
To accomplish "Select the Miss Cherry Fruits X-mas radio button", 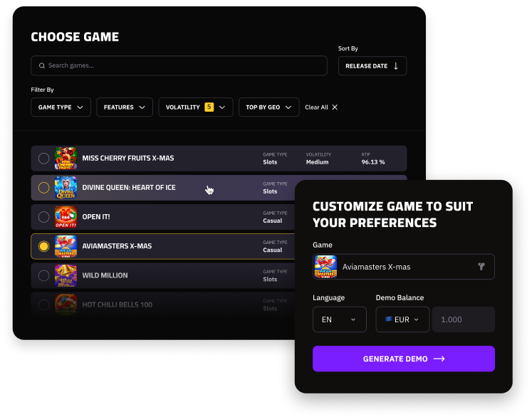I will [43, 158].
